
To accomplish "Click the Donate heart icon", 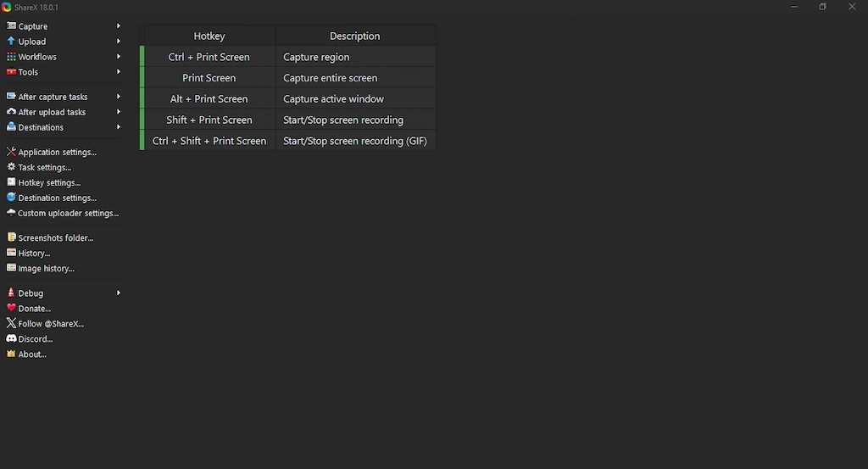I will point(11,308).
